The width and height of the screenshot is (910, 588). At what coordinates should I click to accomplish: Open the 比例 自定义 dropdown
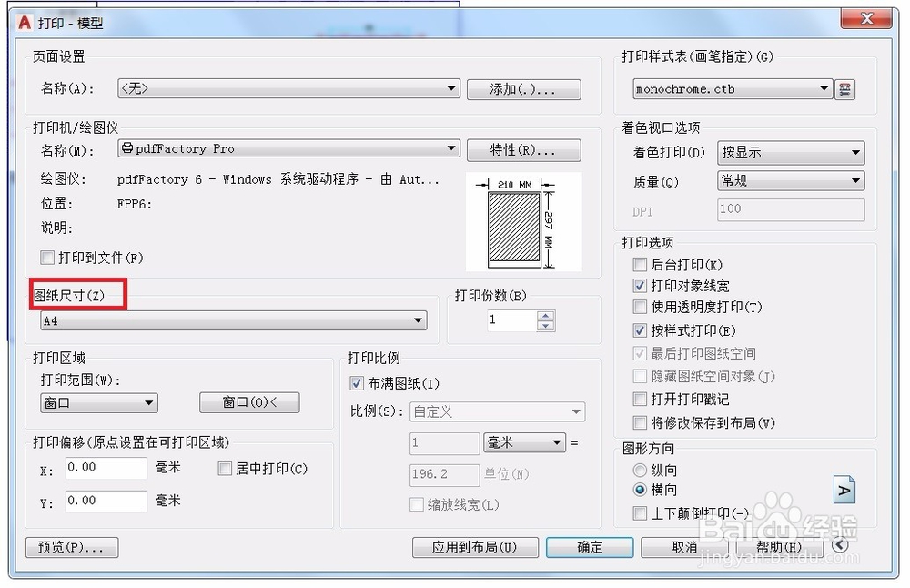pyautogui.click(x=498, y=411)
